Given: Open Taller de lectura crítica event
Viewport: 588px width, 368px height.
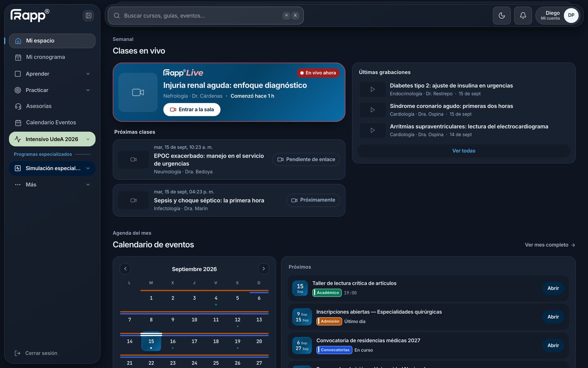Looking at the screenshot, I should [x=553, y=288].
